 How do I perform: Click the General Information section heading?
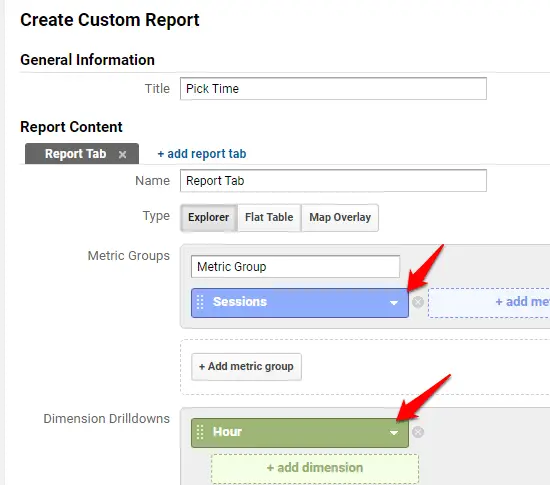tap(87, 60)
